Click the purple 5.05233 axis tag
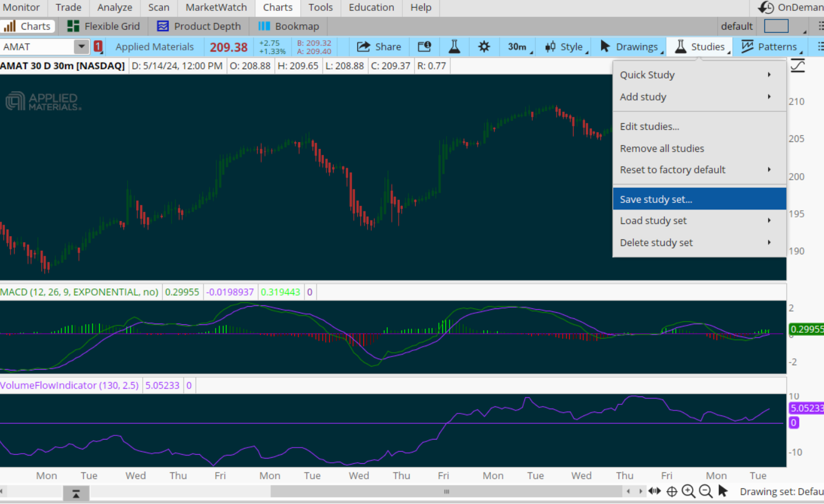 (806, 409)
